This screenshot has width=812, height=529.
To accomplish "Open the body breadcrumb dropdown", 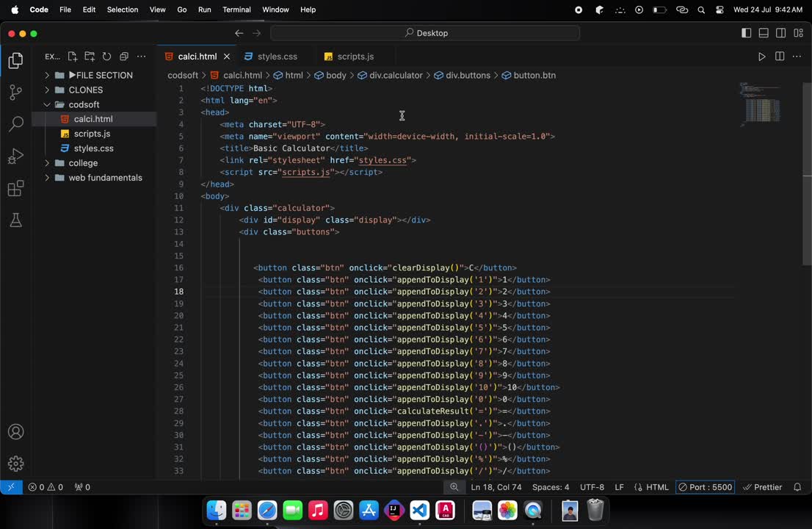I will pos(330,75).
